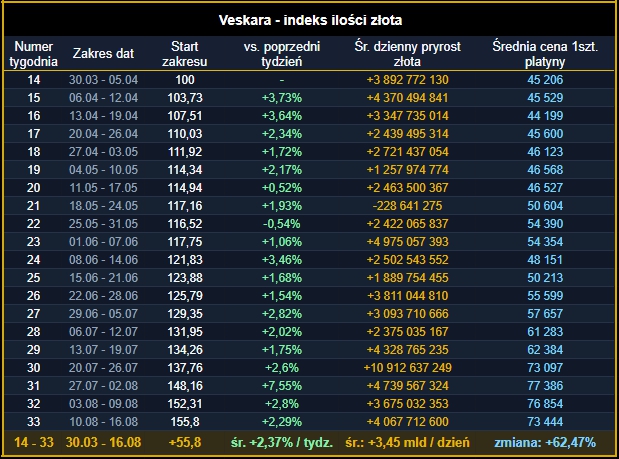Image resolution: width=619 pixels, height=459 pixels.
Task: Click the gold increase '+3 675 032 353'
Action: [x=407, y=404]
